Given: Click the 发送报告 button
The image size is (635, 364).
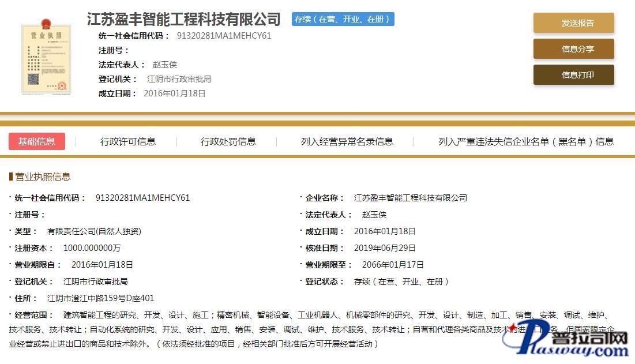Looking at the screenshot, I should pyautogui.click(x=573, y=23).
